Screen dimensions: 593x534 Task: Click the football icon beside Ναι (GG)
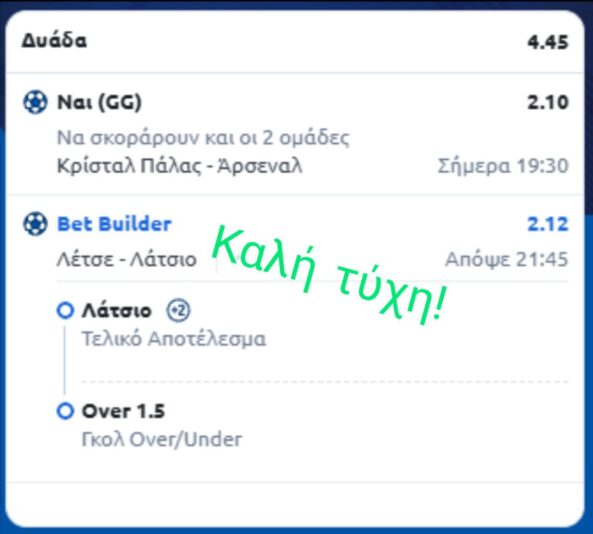pyautogui.click(x=35, y=102)
